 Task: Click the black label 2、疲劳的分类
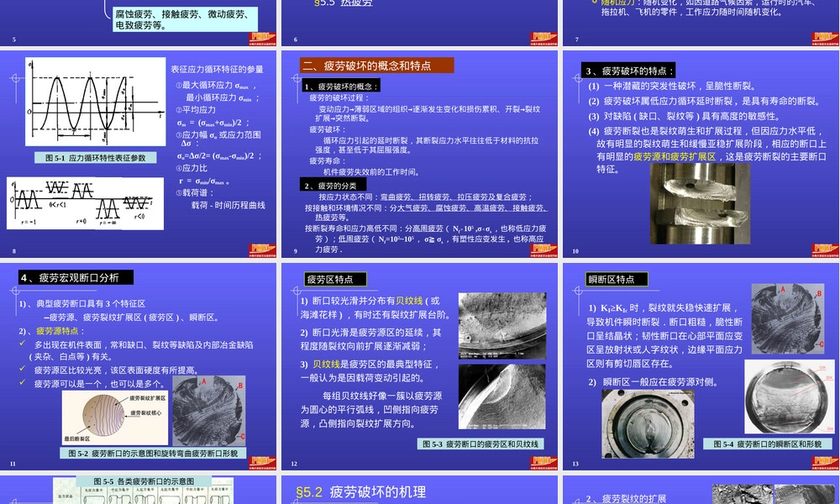(333, 186)
